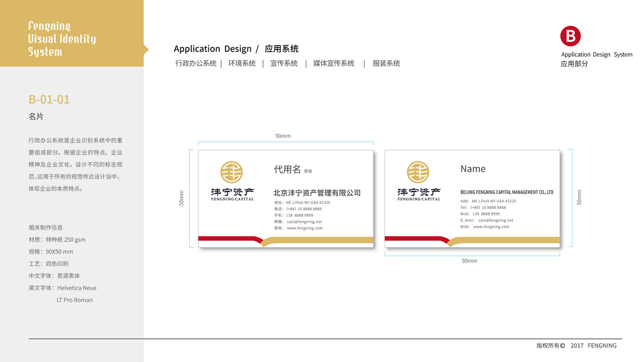The width and height of the screenshot is (644, 362).
Task: Click the 90mm width label of Chinese card
Action: 283,136
